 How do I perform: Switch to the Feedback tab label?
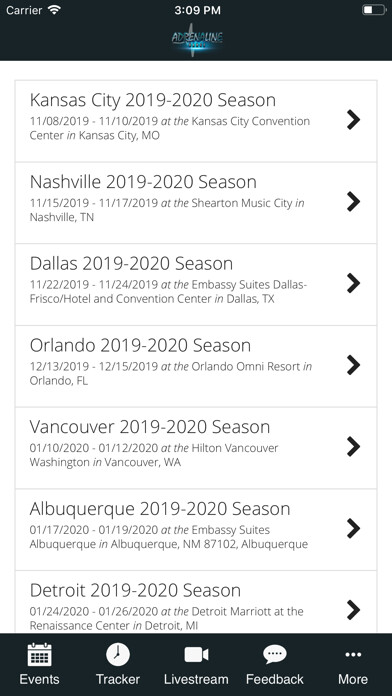275,679
